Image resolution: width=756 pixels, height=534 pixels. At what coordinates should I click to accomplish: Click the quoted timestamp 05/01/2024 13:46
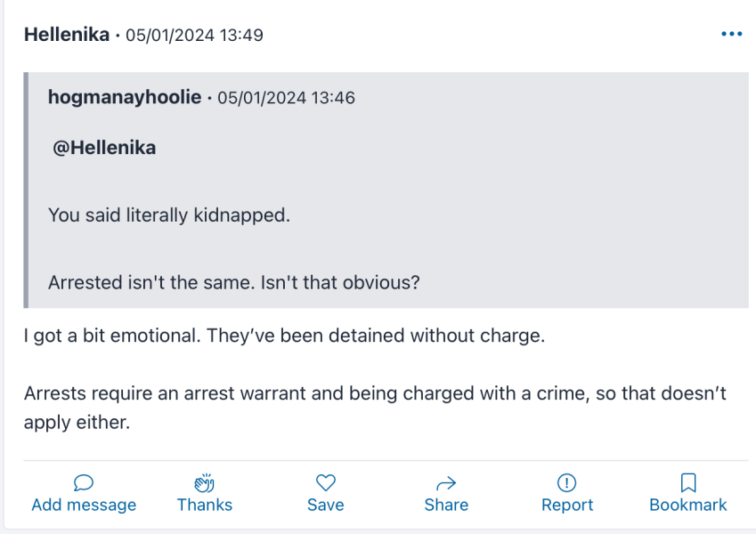click(x=286, y=98)
